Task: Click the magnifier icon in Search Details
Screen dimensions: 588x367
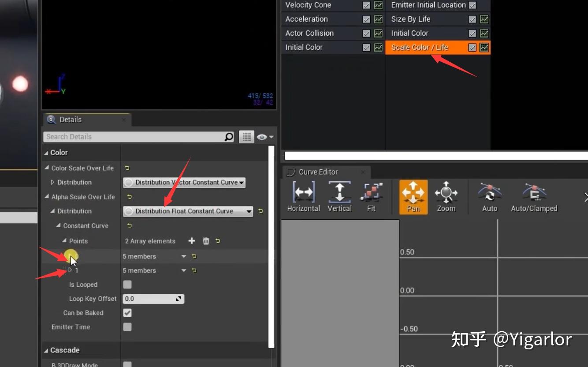Action: (x=229, y=137)
